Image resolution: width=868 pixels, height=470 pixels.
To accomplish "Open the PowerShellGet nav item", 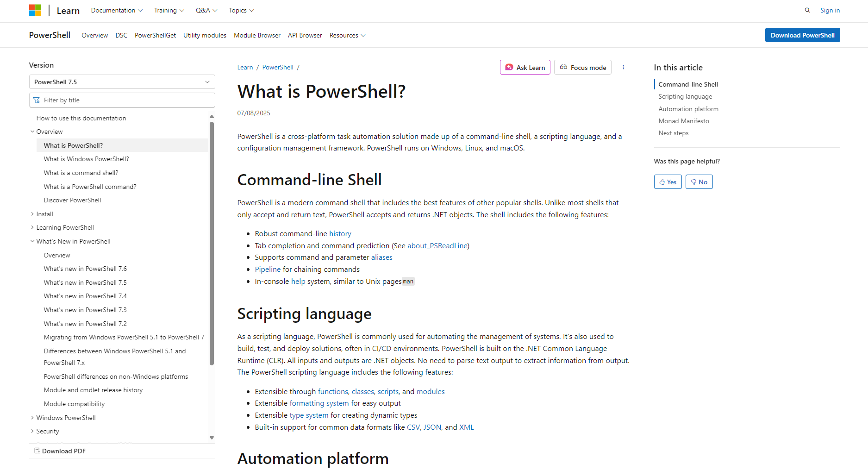I will click(155, 35).
